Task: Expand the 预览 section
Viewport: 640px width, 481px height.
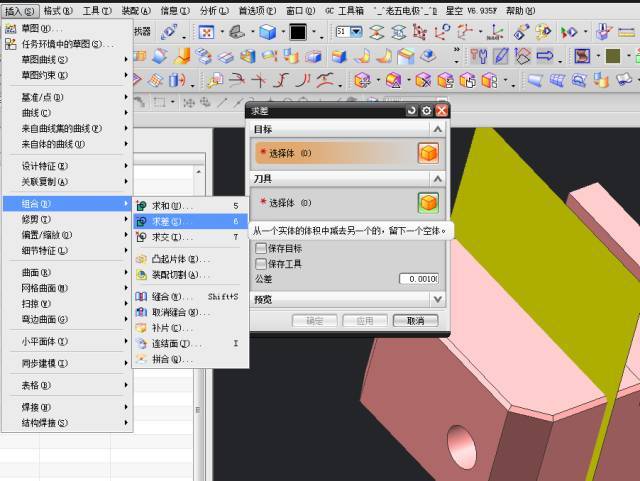Action: coord(438,299)
